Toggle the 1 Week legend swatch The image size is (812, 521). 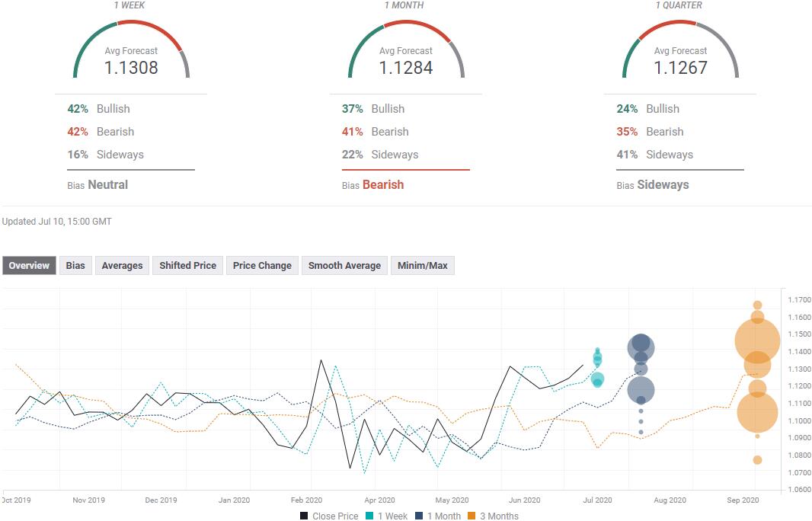pyautogui.click(x=369, y=516)
